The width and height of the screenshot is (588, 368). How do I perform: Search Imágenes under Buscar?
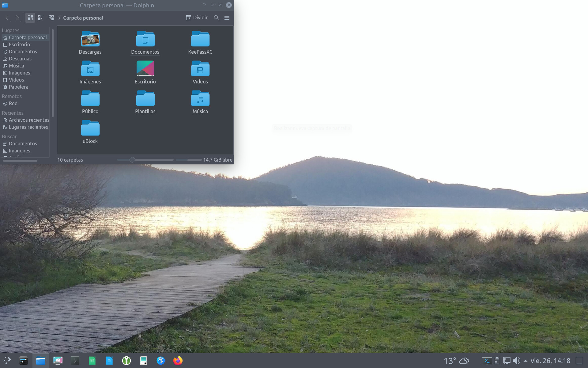pyautogui.click(x=25, y=151)
